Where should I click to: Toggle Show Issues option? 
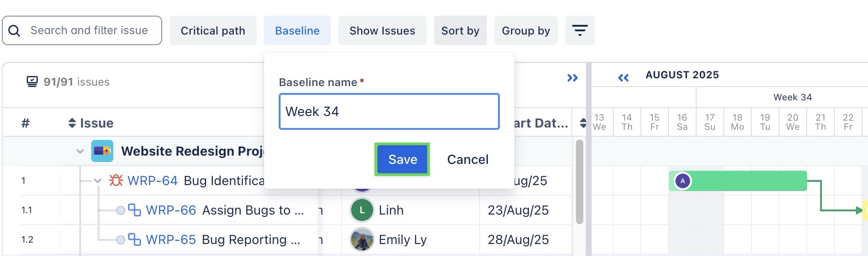tap(382, 30)
